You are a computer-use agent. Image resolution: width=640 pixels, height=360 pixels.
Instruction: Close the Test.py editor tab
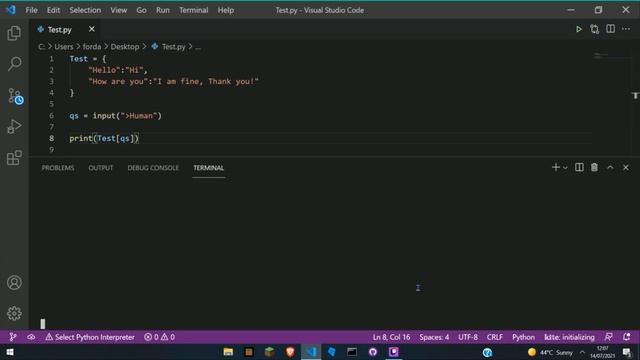(91, 29)
